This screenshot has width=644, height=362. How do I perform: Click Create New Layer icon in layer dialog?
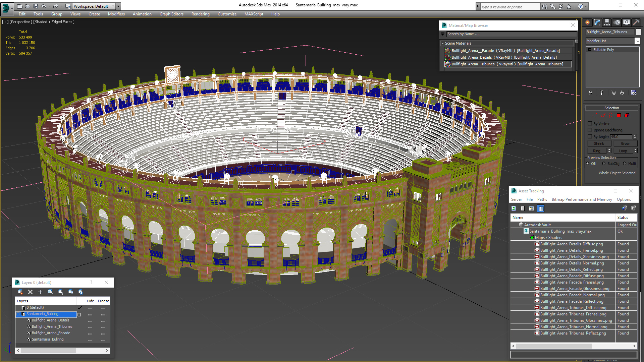click(x=20, y=292)
